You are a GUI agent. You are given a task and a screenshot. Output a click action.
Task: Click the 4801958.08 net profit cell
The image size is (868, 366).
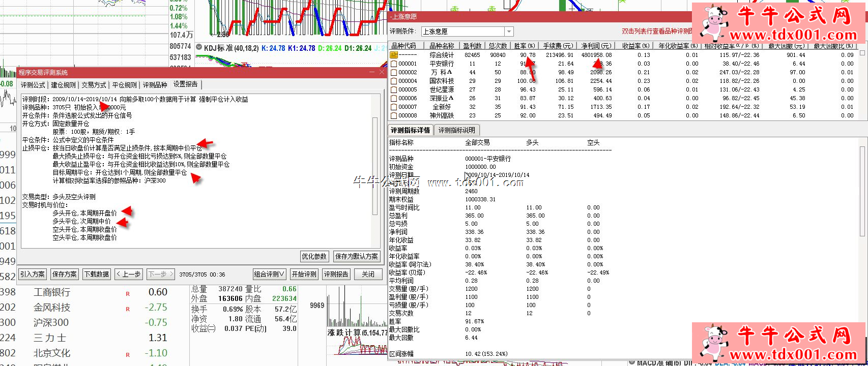pyautogui.click(x=596, y=55)
